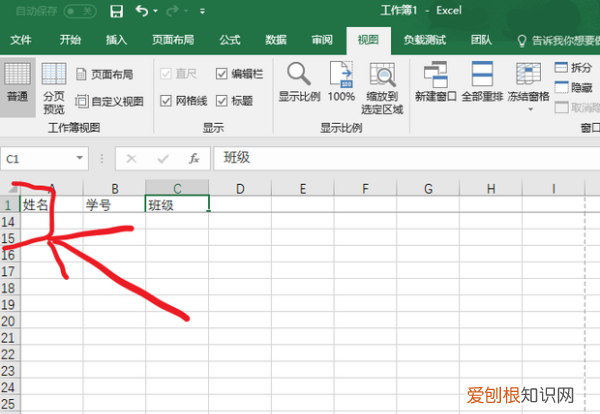The image size is (600, 414).
Task: Select column E header
Action: pos(303,188)
